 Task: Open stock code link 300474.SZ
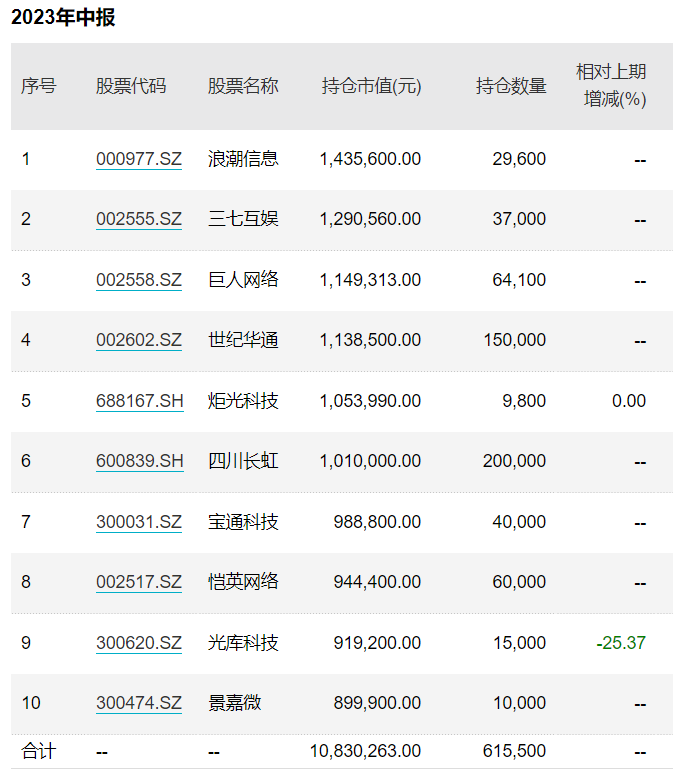[139, 703]
